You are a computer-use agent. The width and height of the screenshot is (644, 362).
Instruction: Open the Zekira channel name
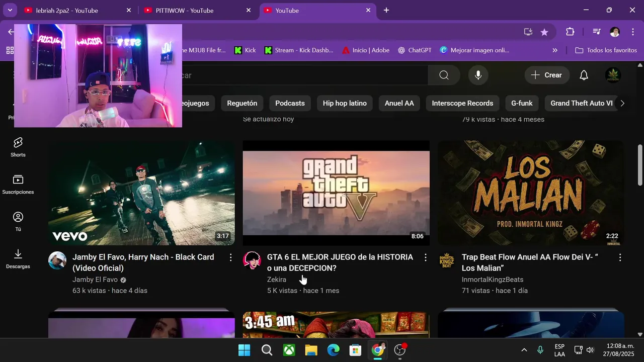[x=277, y=280]
